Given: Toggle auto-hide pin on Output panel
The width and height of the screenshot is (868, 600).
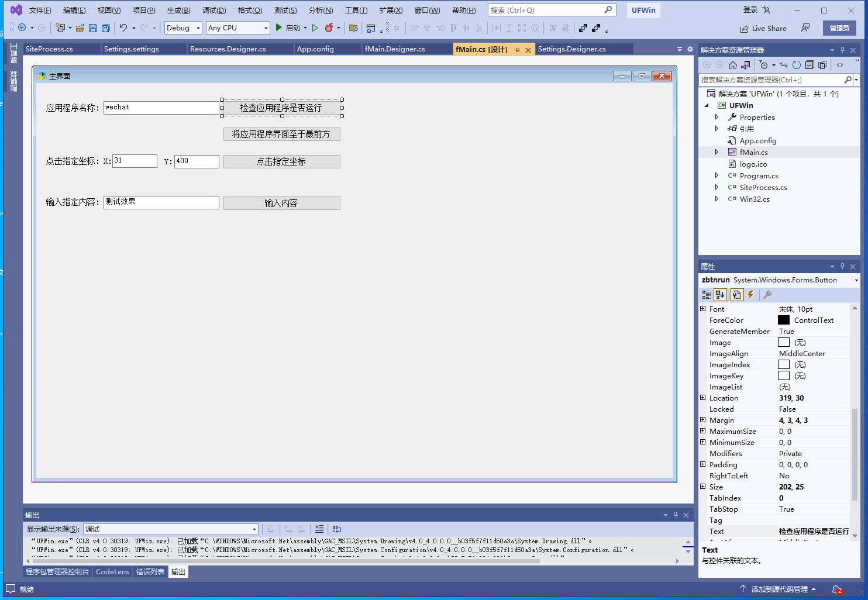Looking at the screenshot, I should click(676, 515).
